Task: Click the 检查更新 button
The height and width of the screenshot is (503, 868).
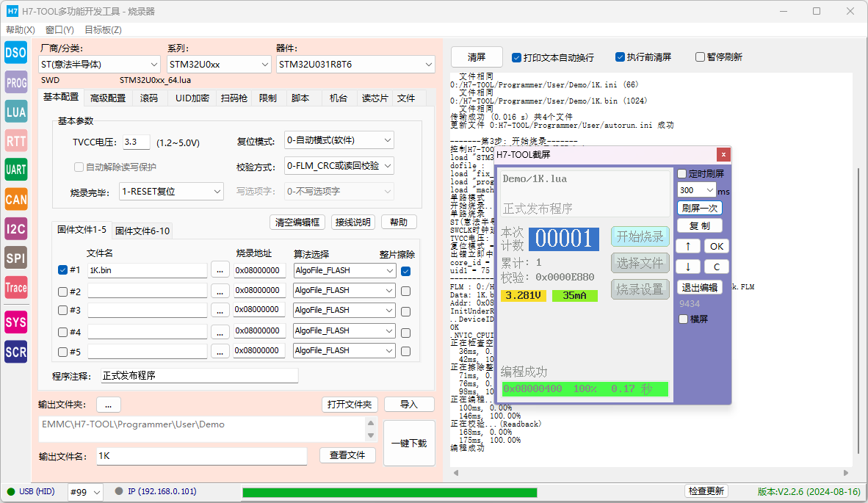Action: [706, 491]
